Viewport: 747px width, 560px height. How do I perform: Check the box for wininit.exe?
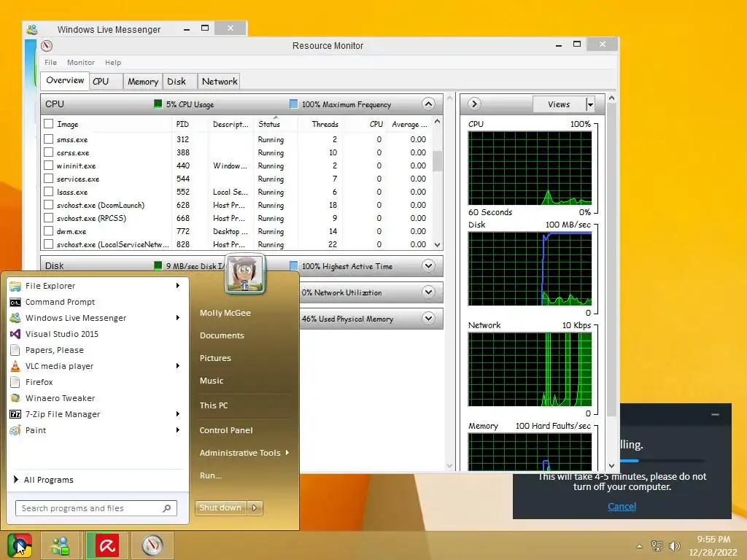coord(48,166)
